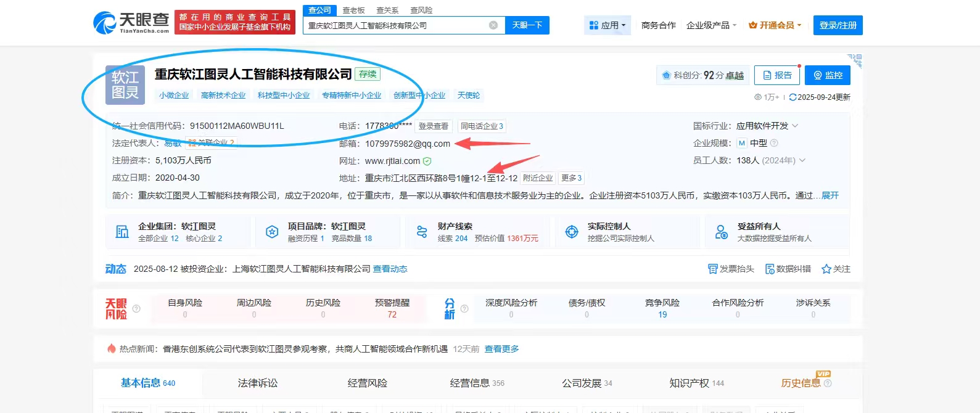Click the 同电话企业 3 button
The width and height of the screenshot is (980, 413).
(x=482, y=126)
